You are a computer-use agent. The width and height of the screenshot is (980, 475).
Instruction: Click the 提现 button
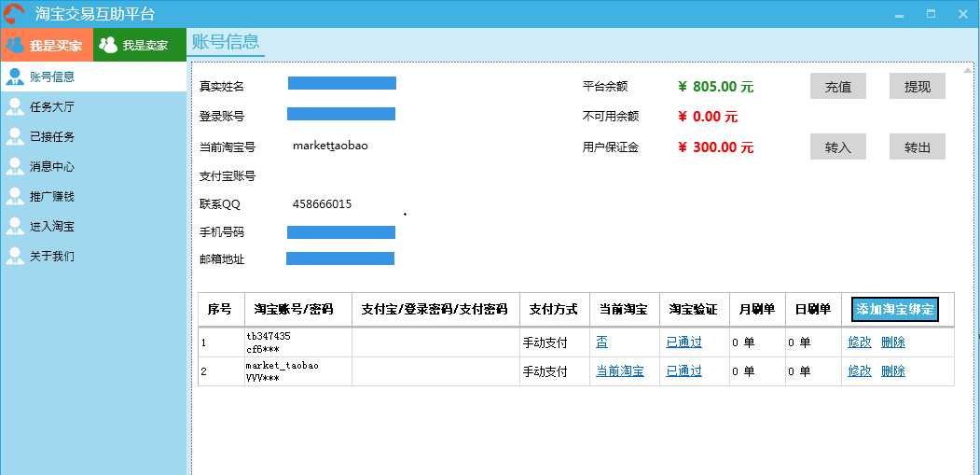click(918, 87)
